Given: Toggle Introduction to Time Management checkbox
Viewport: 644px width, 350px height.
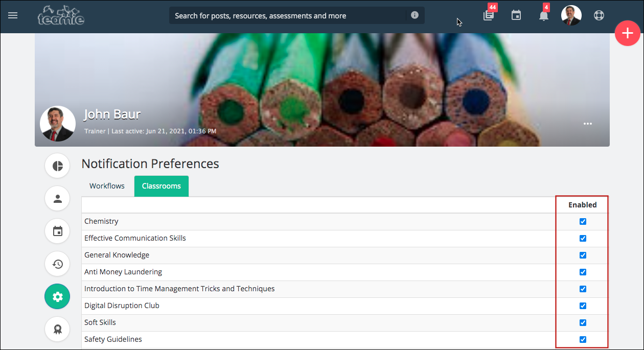Looking at the screenshot, I should 583,289.
